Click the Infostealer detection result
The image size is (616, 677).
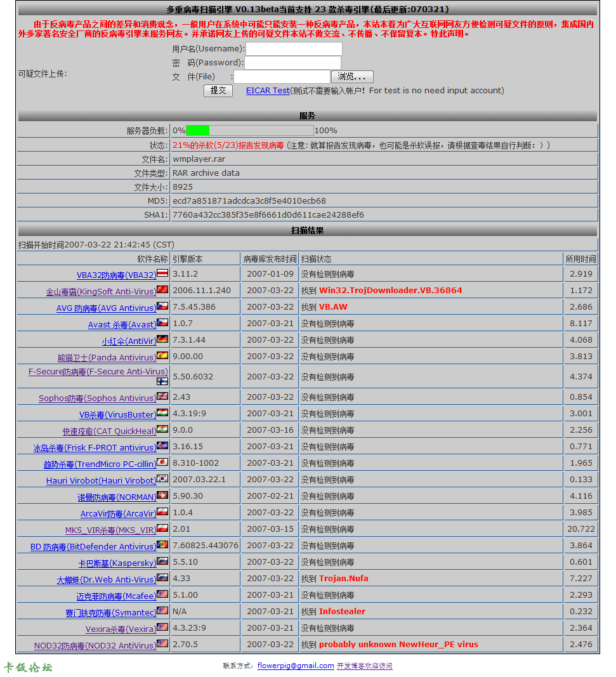(x=343, y=612)
